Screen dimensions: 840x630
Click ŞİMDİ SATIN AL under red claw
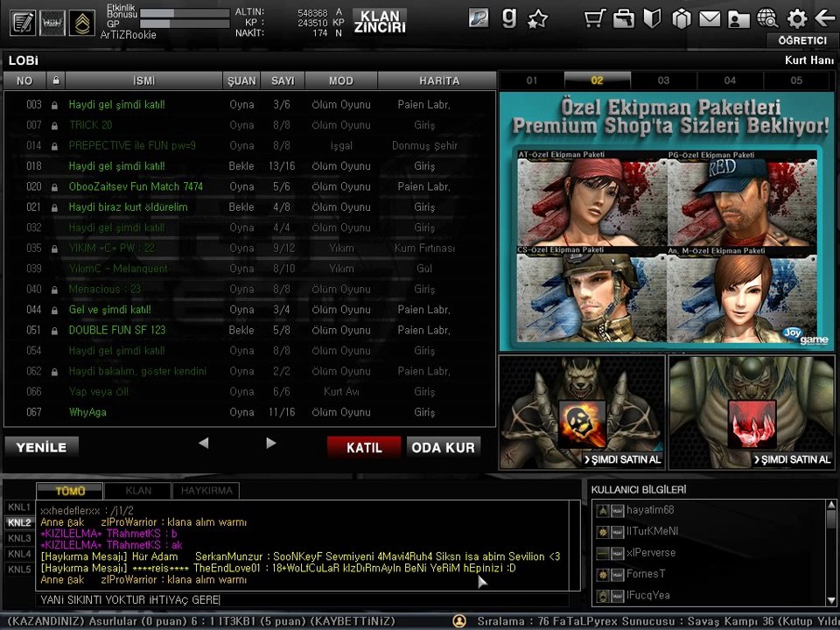[793, 459]
